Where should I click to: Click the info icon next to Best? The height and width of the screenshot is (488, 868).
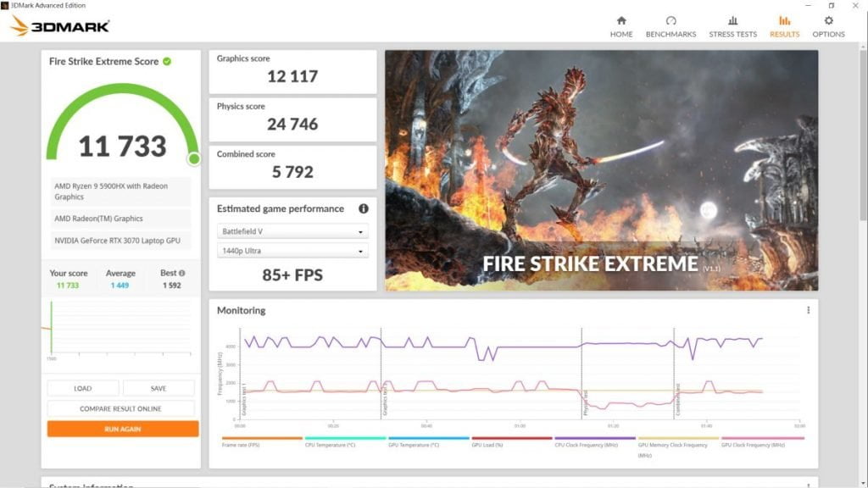[x=181, y=274]
